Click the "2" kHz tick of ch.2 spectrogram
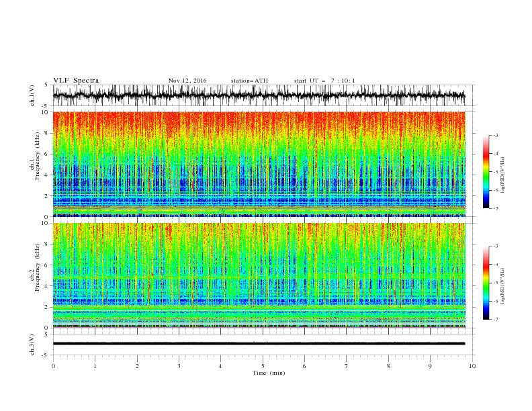Image resolution: width=532 pixels, height=411 pixels. pos(47,307)
